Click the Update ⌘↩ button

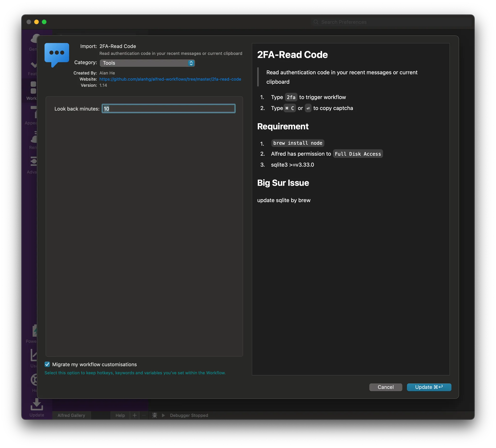pos(429,387)
